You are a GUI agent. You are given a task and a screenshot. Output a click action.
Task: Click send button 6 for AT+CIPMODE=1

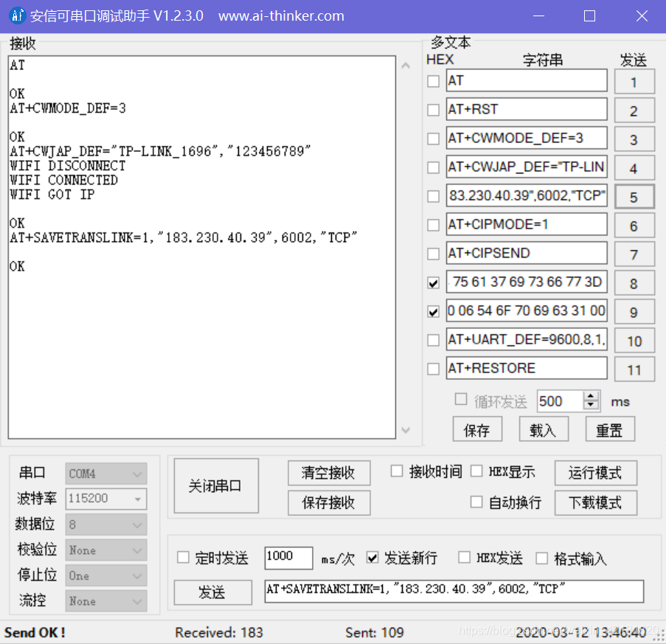(x=634, y=226)
